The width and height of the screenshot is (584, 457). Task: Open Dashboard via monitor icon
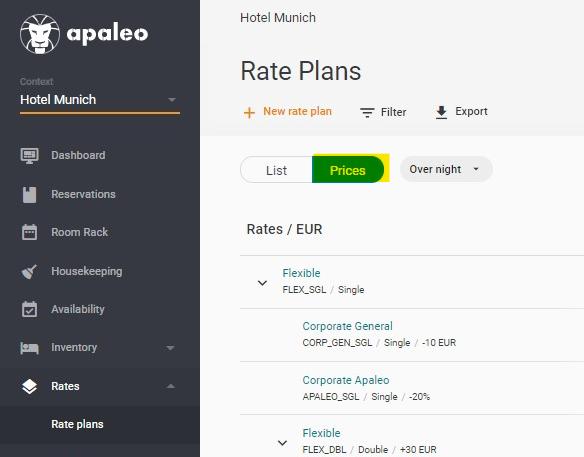coord(29,155)
